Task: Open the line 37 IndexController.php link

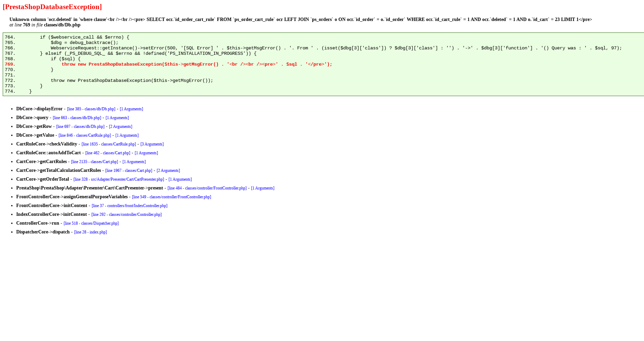Action: 129,206
